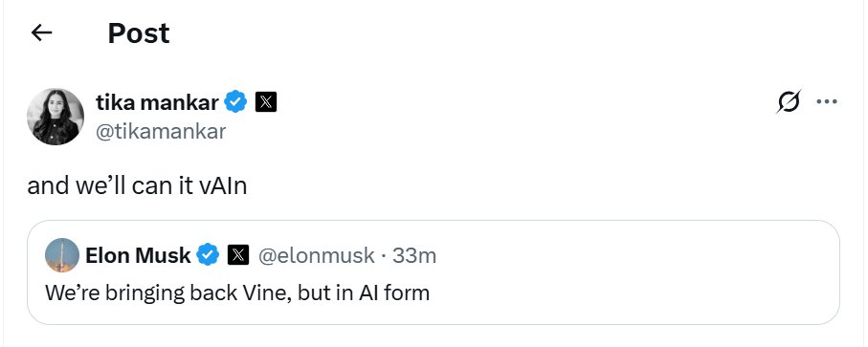
Task: Click the tika mankar display name
Action: tap(158, 102)
